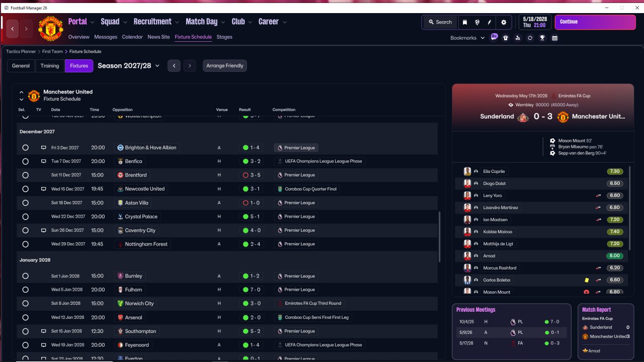Open the Messages tab
Viewport: 644px width, 362px height.
pyautogui.click(x=106, y=37)
